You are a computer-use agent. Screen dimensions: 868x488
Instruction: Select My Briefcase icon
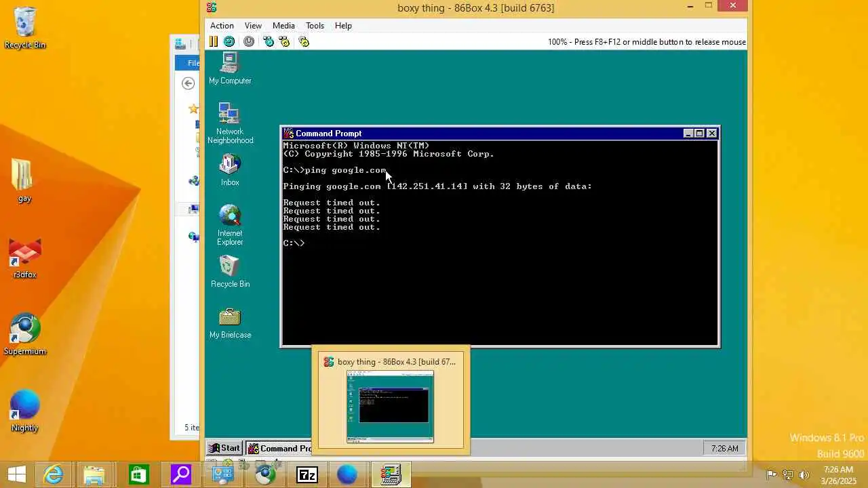pyautogui.click(x=230, y=323)
